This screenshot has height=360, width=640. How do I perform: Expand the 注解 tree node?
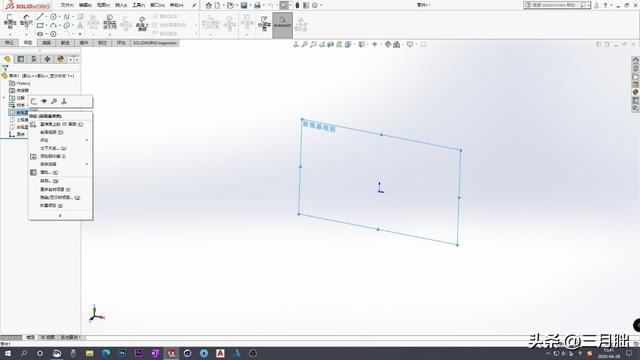(x=4, y=98)
